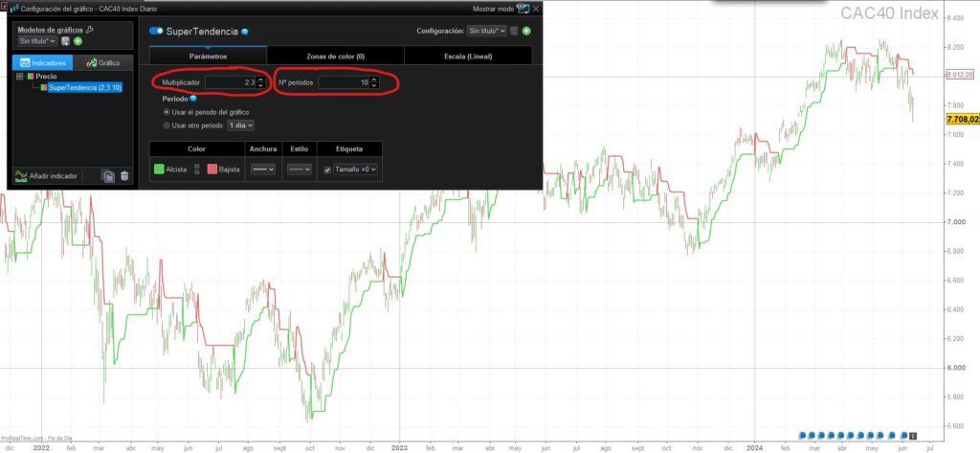Select the Precio item in the tree
This screenshot has width=980, height=453.
46,77
